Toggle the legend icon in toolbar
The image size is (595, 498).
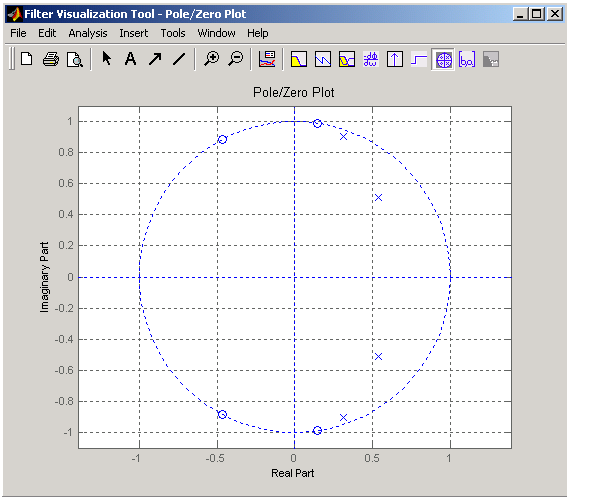coord(267,59)
